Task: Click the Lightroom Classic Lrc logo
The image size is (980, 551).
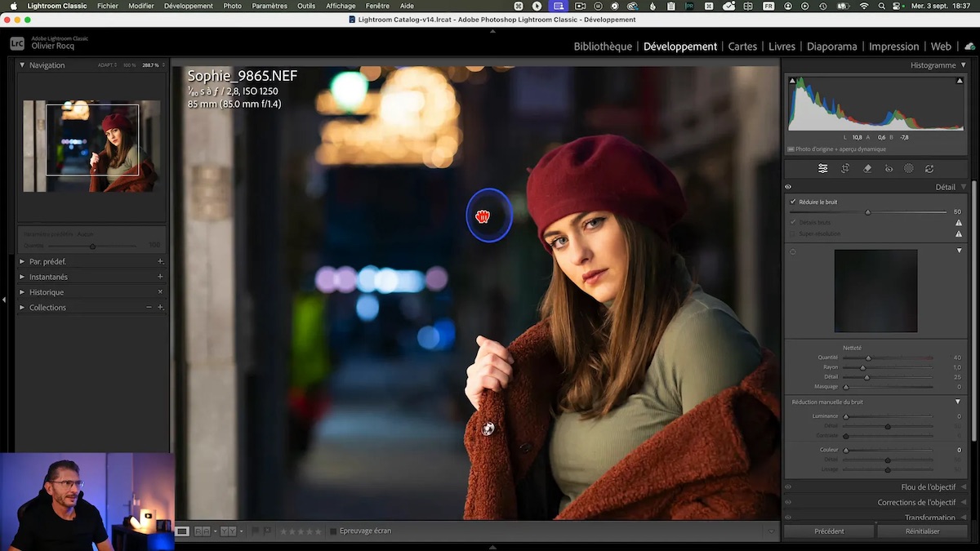Action: pyautogui.click(x=17, y=43)
